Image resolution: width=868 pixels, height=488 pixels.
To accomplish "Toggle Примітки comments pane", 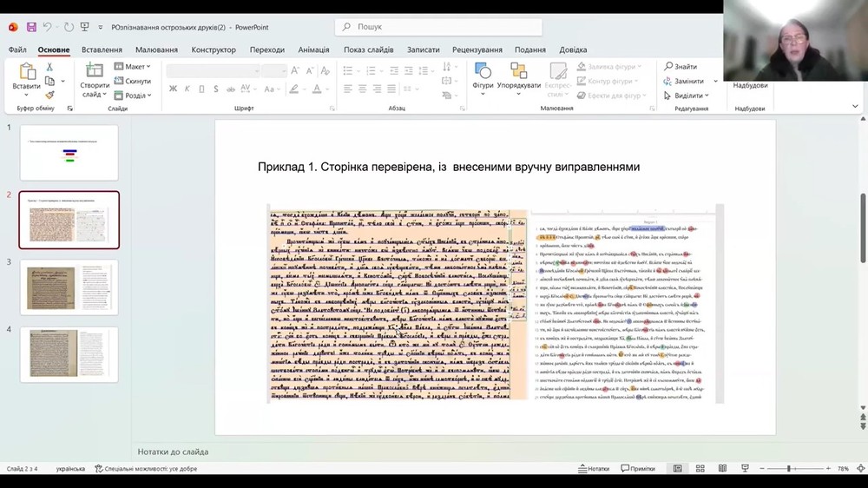I will click(638, 469).
